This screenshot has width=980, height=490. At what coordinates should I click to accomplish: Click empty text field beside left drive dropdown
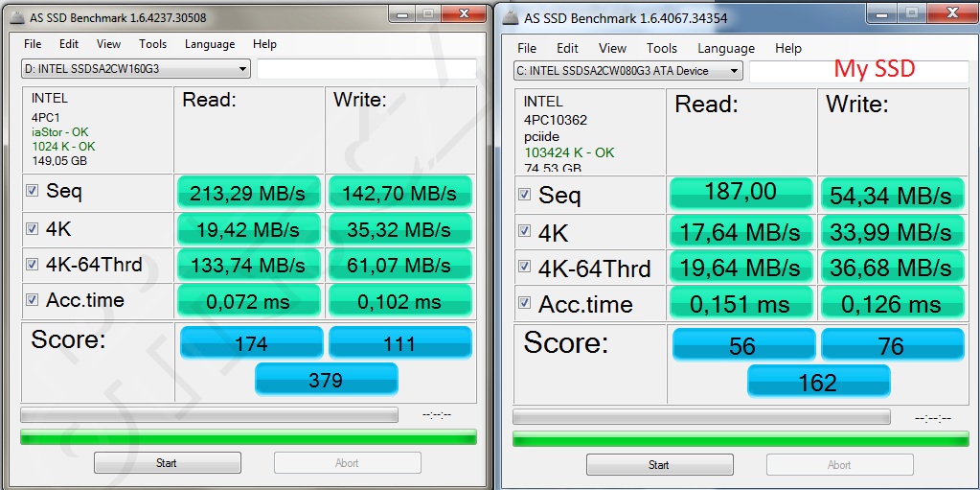point(366,69)
